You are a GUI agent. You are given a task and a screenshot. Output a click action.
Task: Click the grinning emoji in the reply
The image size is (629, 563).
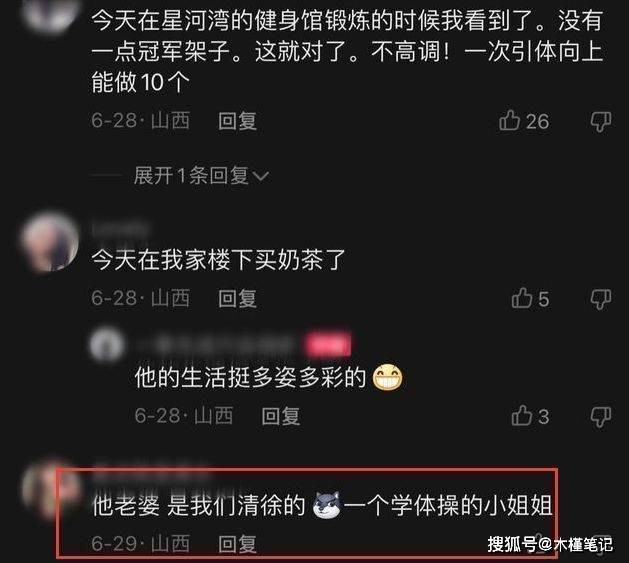pyautogui.click(x=388, y=378)
